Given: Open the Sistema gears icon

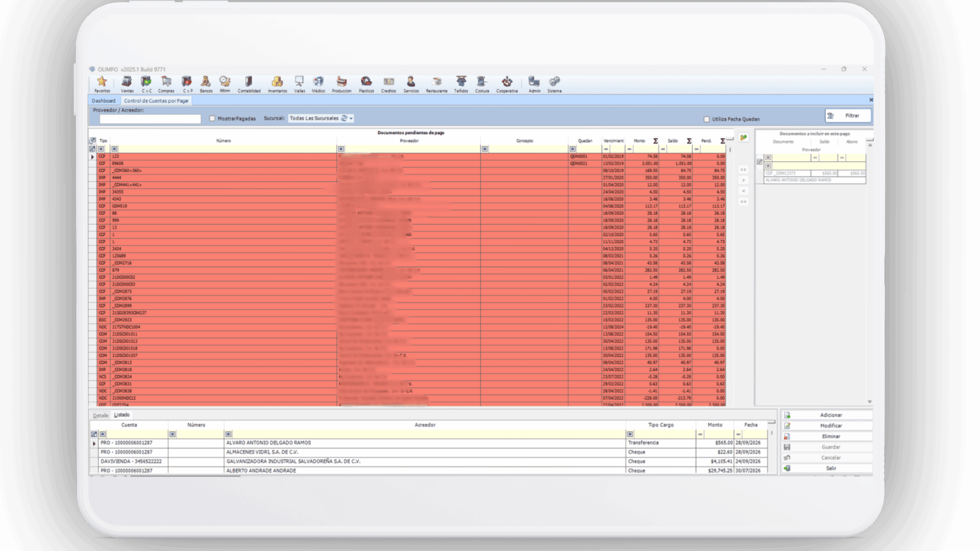Looking at the screenshot, I should click(554, 84).
